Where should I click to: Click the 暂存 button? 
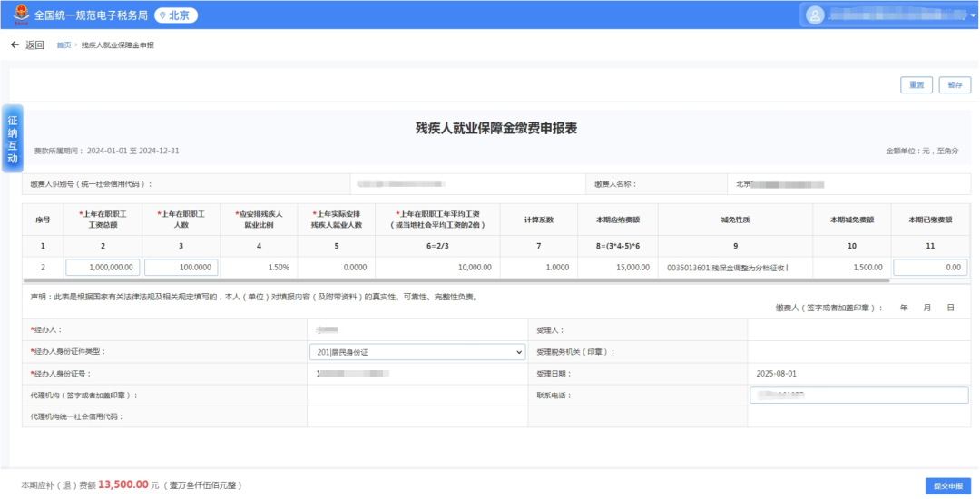click(x=955, y=85)
